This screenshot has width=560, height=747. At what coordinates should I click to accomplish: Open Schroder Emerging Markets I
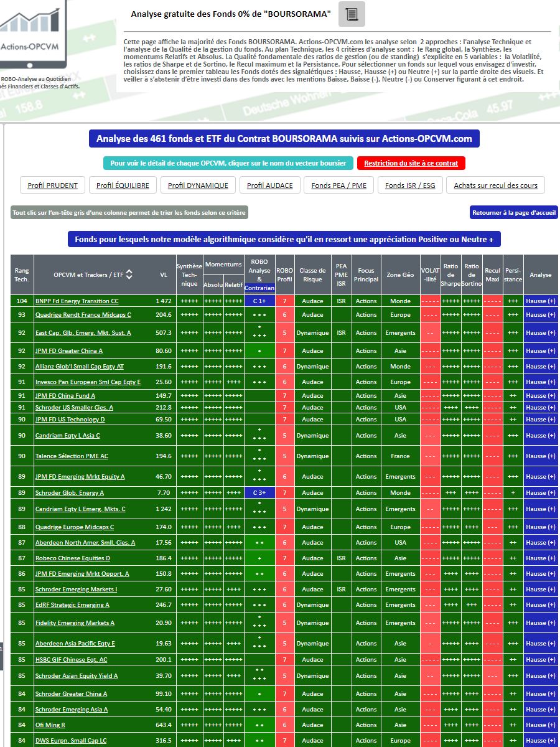click(76, 590)
